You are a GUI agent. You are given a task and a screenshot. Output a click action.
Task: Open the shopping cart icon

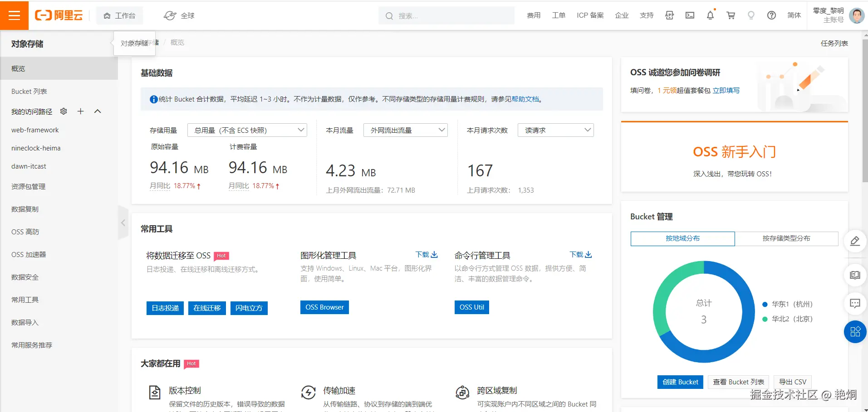click(731, 15)
